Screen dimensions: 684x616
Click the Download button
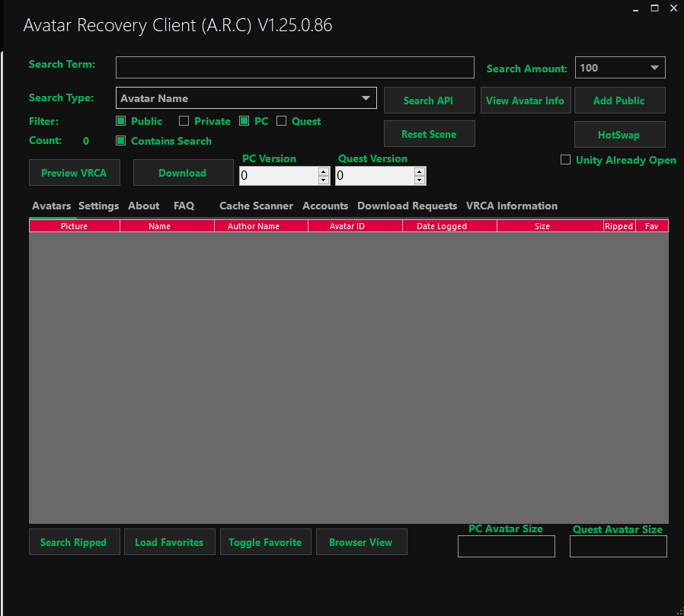pyautogui.click(x=184, y=173)
